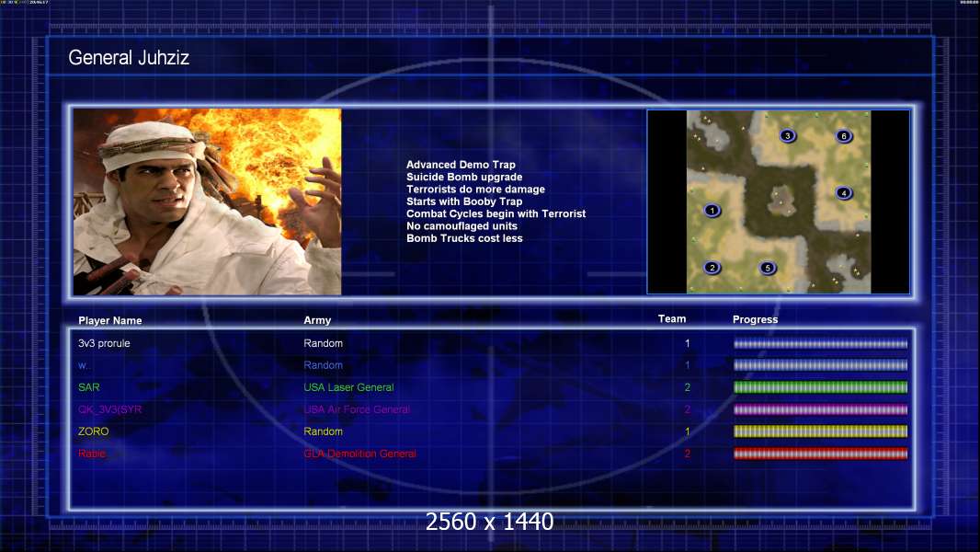This screenshot has height=552, width=980.
Task: Click the Advanced Demo Trap line
Action: click(x=461, y=165)
